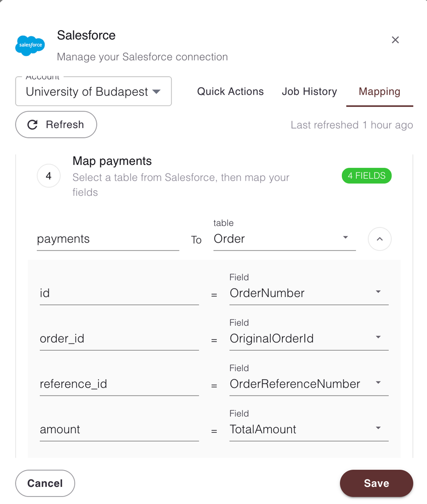Collapse the payments field mapping section
427x504 pixels.
tap(380, 239)
